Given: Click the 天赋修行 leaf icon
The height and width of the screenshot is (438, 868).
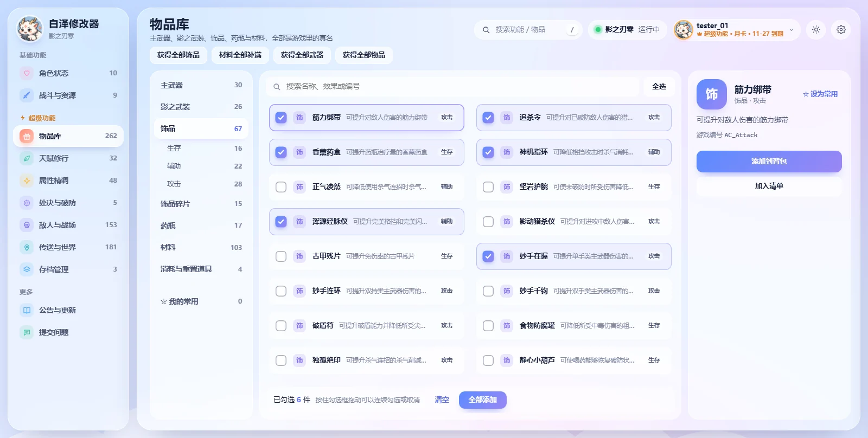Looking at the screenshot, I should [x=27, y=158].
